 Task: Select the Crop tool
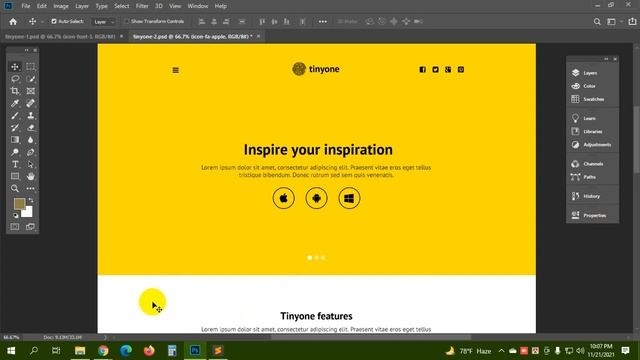(x=15, y=91)
